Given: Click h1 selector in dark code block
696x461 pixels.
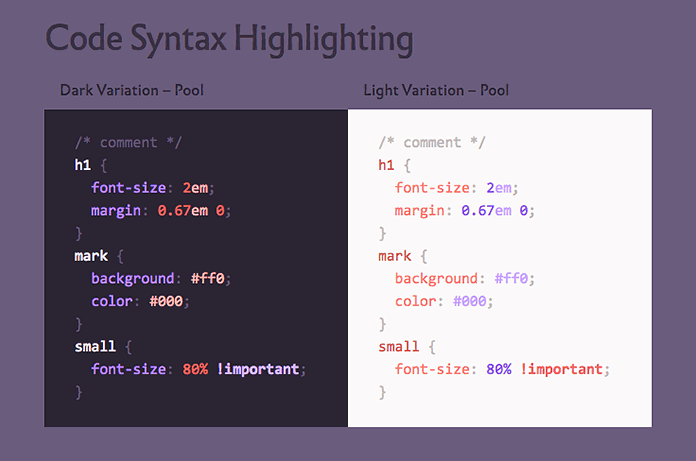Looking at the screenshot, I should point(83,165).
